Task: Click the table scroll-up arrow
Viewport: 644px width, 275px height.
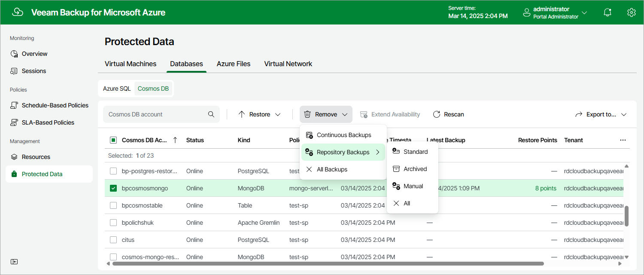Action: click(626, 166)
